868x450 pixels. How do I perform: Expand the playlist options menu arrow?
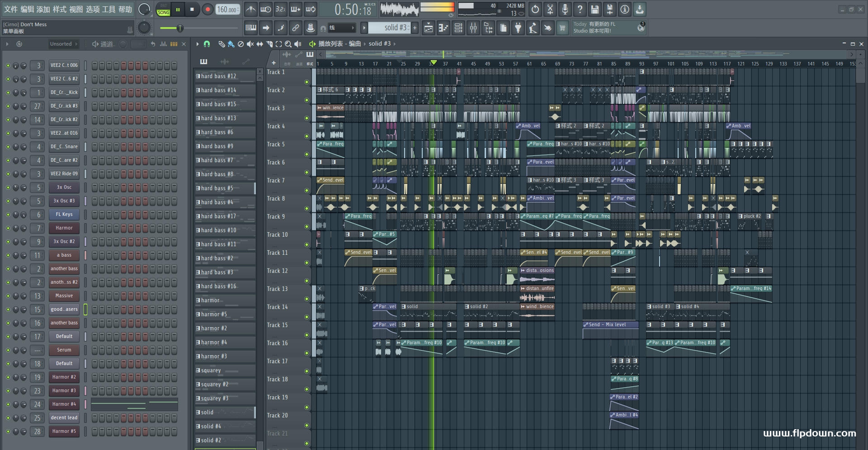[x=198, y=44]
